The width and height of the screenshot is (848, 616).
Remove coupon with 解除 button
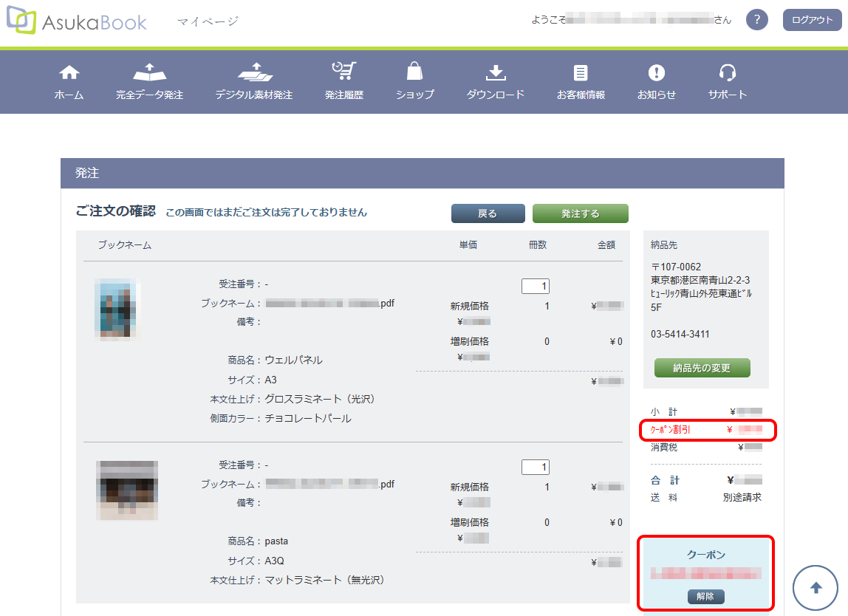pyautogui.click(x=705, y=596)
